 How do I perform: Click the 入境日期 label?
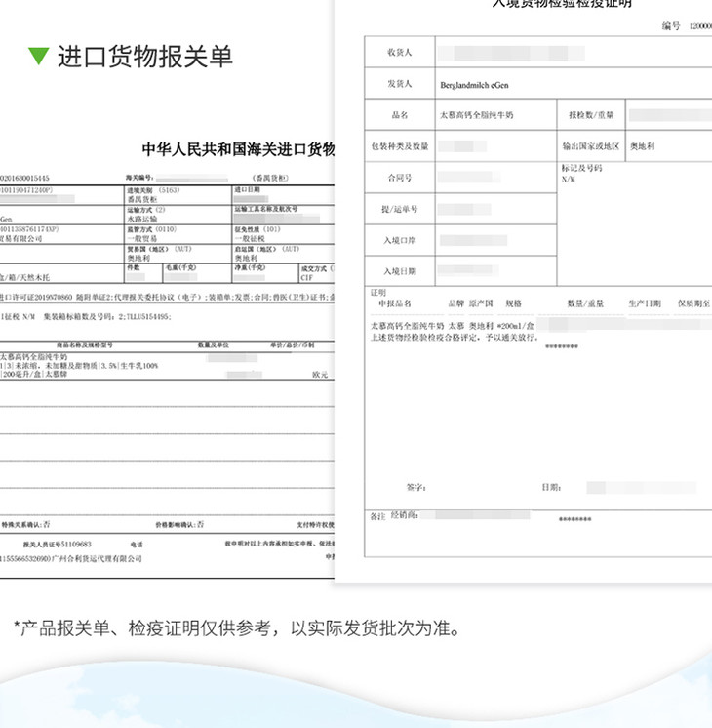(x=400, y=271)
